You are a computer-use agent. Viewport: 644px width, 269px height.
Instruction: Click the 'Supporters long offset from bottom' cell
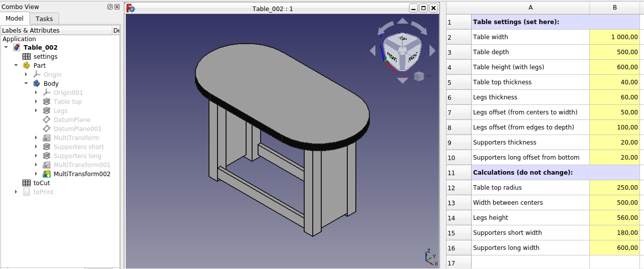(530, 158)
